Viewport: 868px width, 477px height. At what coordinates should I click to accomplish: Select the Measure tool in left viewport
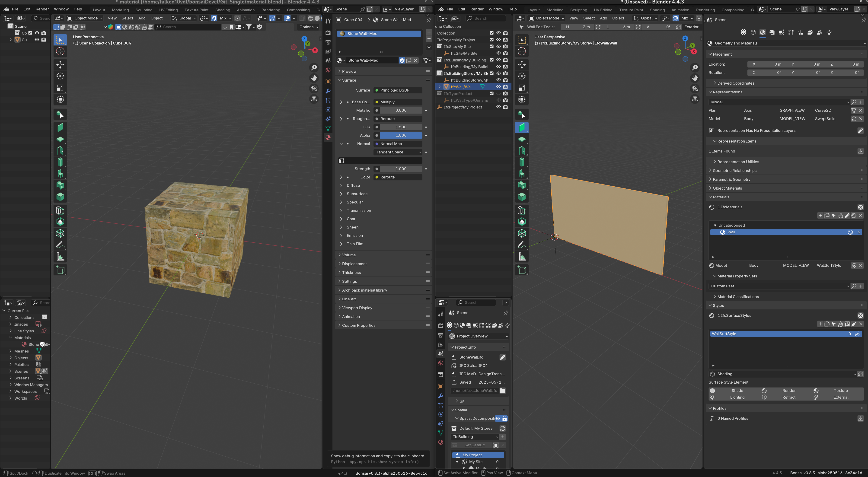(60, 257)
